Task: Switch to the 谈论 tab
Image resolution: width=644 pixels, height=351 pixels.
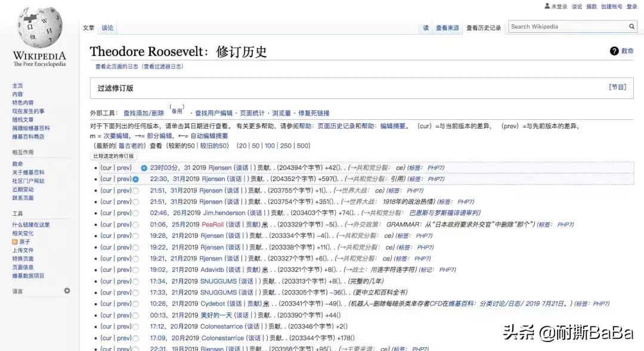Action: click(x=106, y=27)
